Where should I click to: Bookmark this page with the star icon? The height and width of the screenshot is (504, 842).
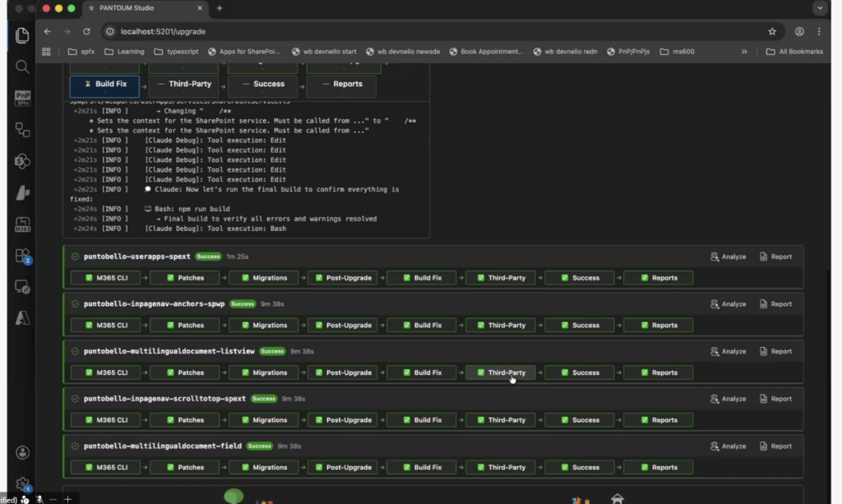point(771,31)
